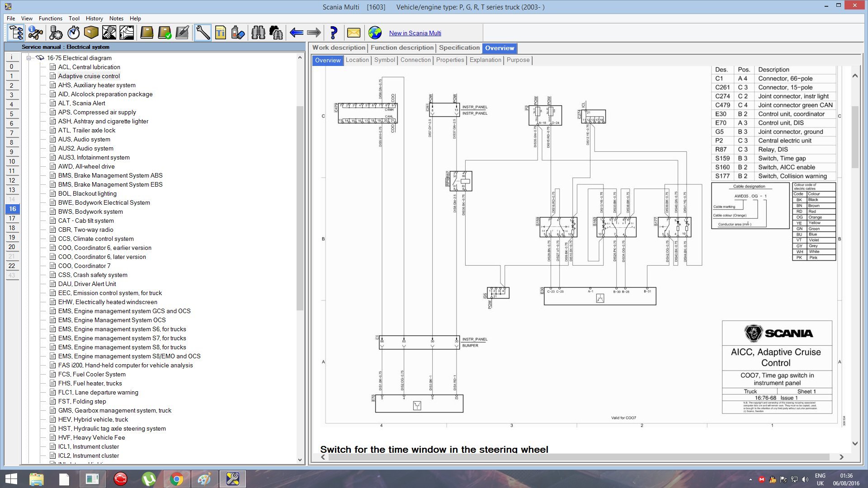Viewport: 868px width, 488px height.
Task: Open the Symbol sub-tab
Action: tap(385, 60)
